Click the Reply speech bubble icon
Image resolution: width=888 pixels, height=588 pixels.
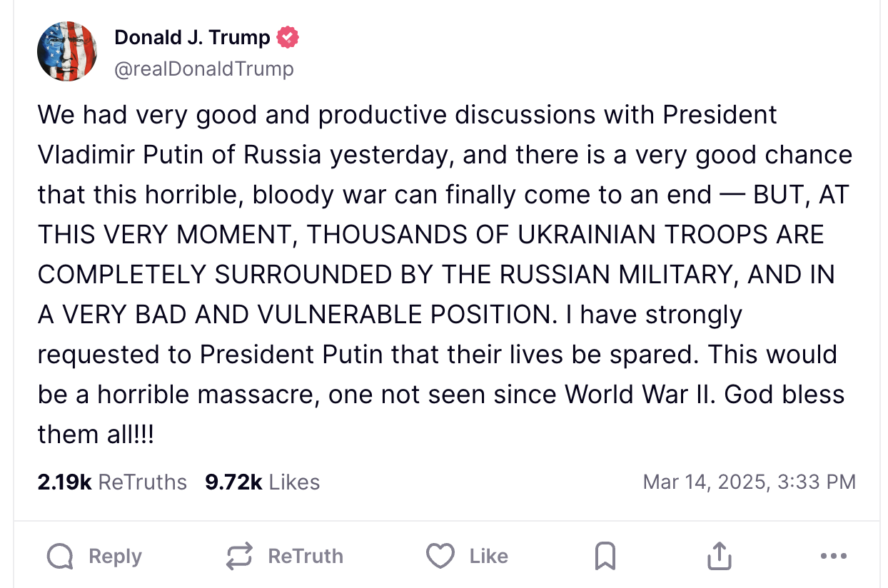click(60, 557)
